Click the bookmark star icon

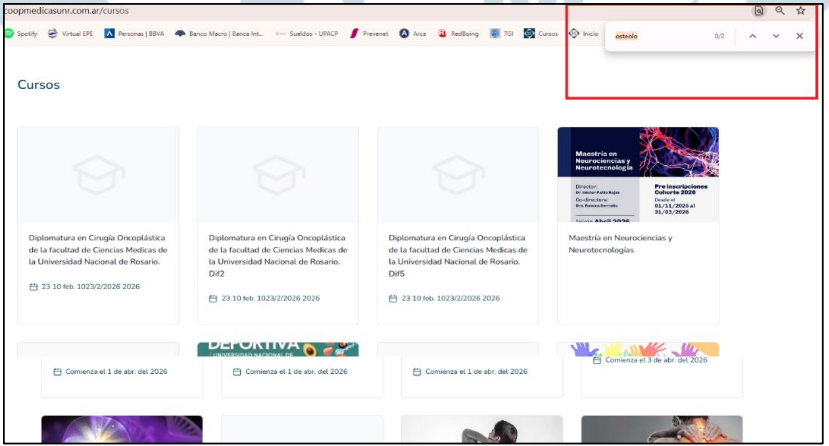[x=800, y=10]
